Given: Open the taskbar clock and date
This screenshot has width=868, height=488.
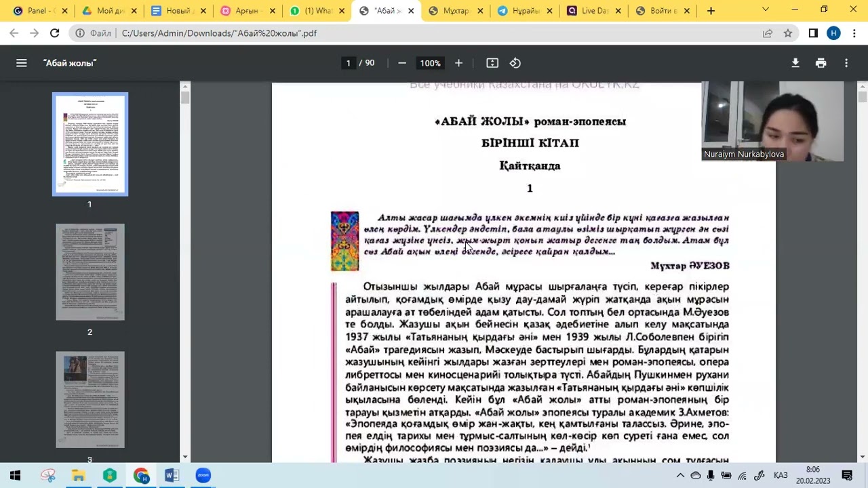Looking at the screenshot, I should coord(813,475).
